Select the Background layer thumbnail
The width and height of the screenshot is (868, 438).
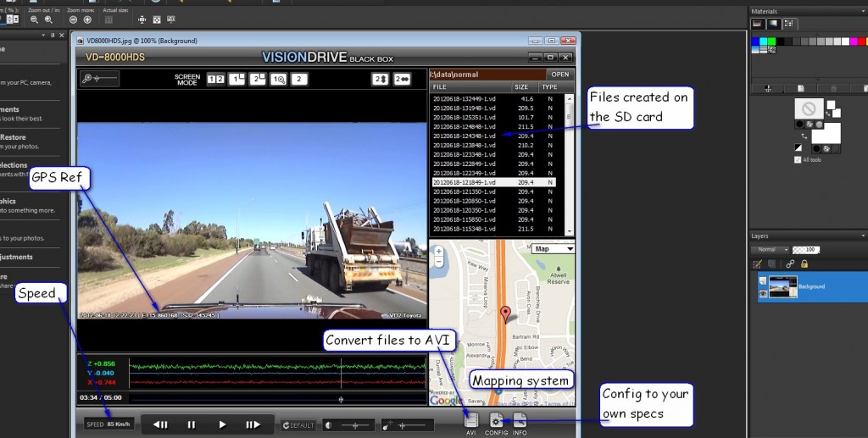tap(782, 287)
